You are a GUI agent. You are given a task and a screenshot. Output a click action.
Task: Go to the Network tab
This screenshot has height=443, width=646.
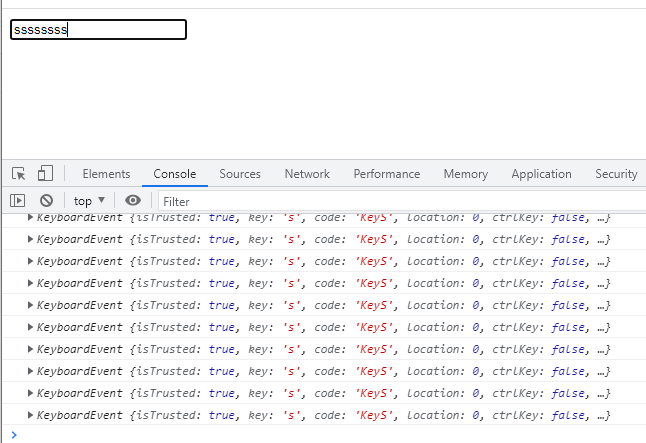307,174
